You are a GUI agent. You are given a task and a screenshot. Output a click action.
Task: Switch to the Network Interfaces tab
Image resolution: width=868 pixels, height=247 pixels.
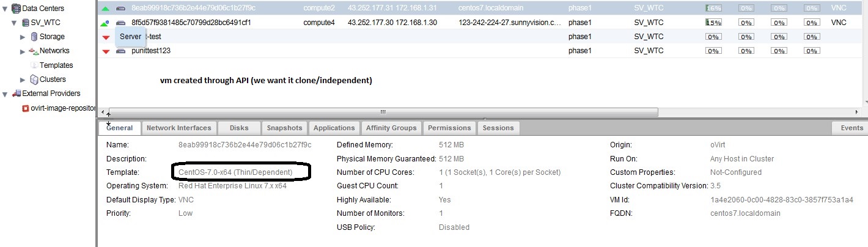pyautogui.click(x=178, y=128)
